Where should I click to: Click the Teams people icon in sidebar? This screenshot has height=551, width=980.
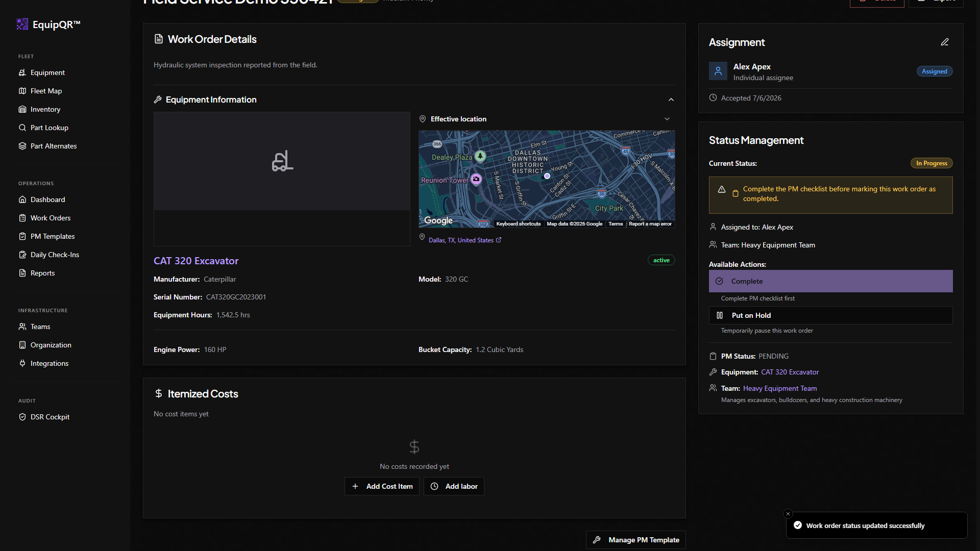point(22,327)
